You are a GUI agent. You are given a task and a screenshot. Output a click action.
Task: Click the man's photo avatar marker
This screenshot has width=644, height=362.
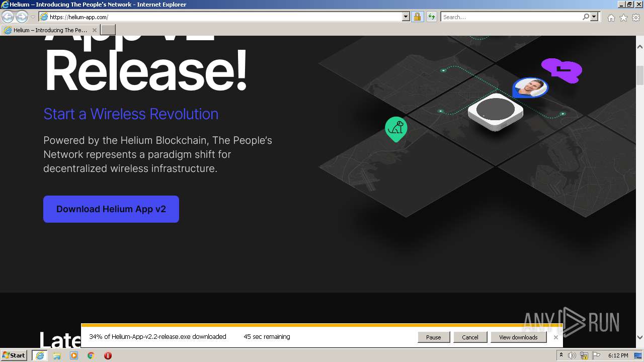530,87
